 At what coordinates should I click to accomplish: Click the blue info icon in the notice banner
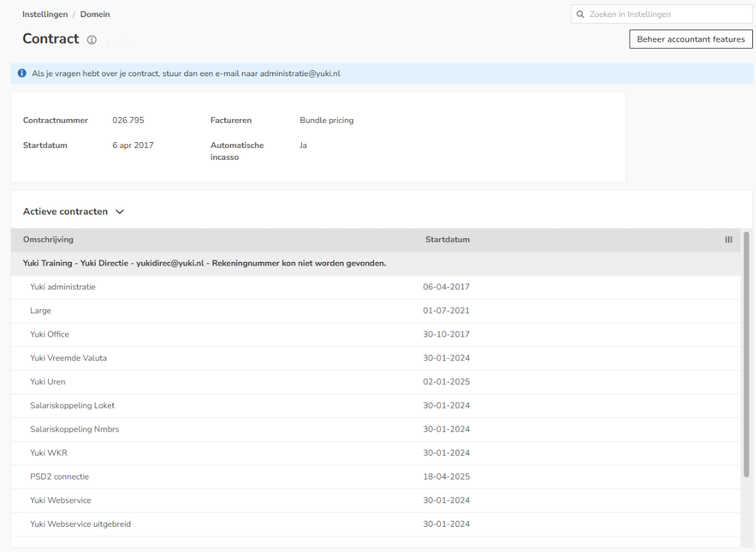pos(21,73)
